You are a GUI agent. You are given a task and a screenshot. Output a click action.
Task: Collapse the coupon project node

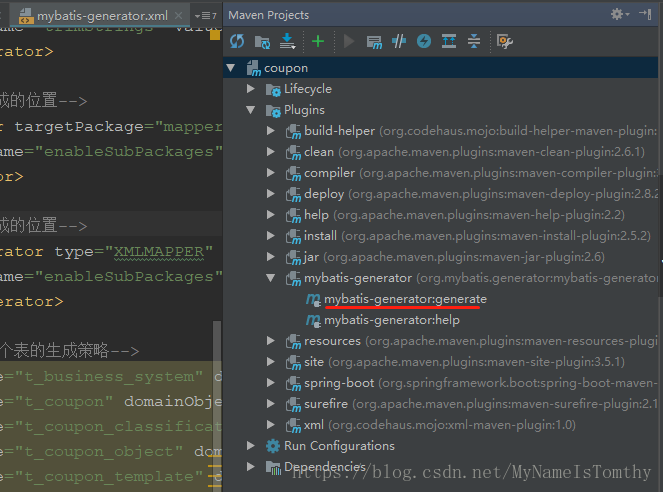[231, 68]
